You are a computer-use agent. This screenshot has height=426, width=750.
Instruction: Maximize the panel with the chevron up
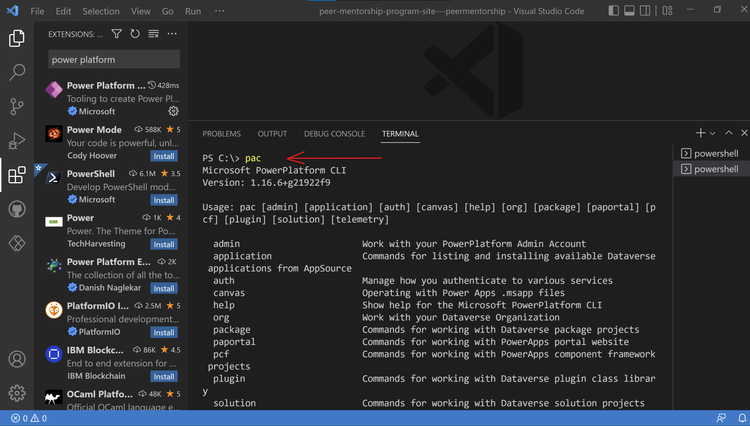coord(728,133)
